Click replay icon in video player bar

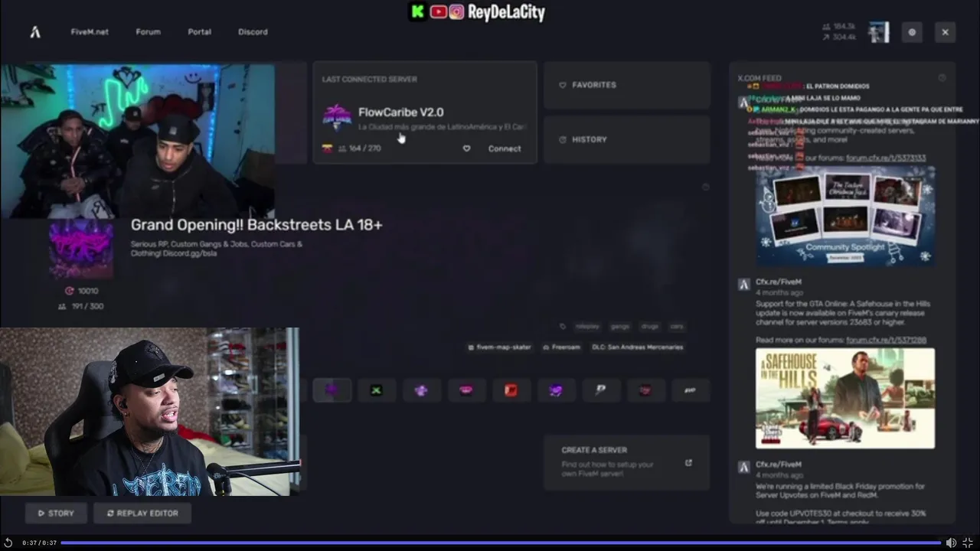(8, 543)
